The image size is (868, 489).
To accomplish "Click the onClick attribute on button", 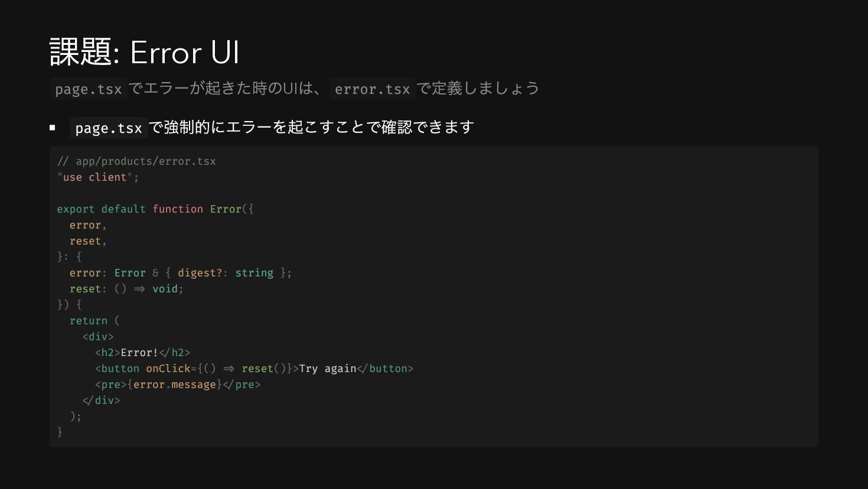I will click(168, 369).
